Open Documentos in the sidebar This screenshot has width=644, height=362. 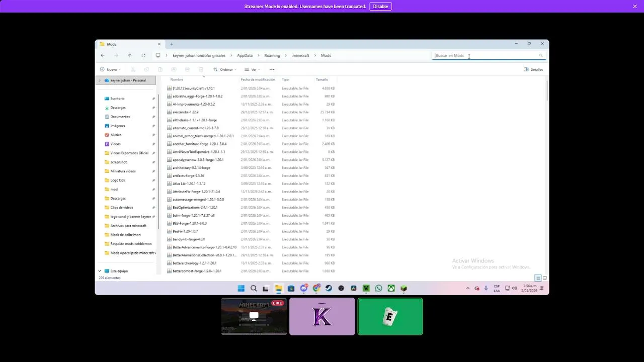coord(120,117)
